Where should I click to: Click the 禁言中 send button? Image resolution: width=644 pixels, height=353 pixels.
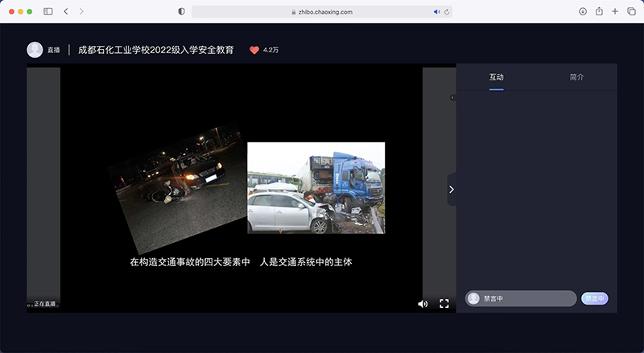(594, 298)
